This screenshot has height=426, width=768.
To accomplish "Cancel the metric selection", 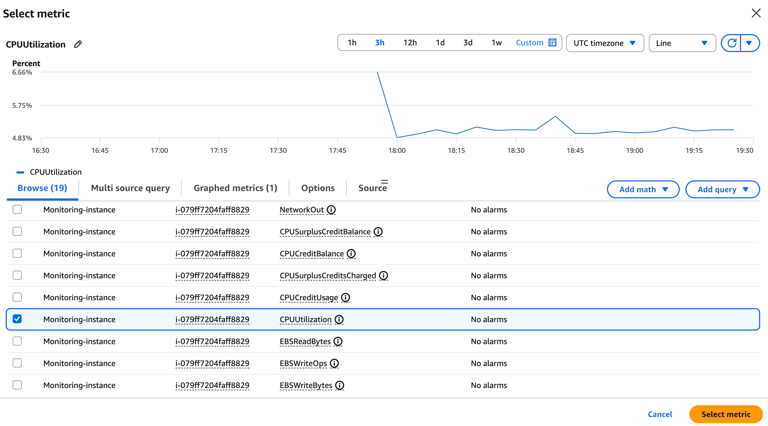I will (660, 414).
